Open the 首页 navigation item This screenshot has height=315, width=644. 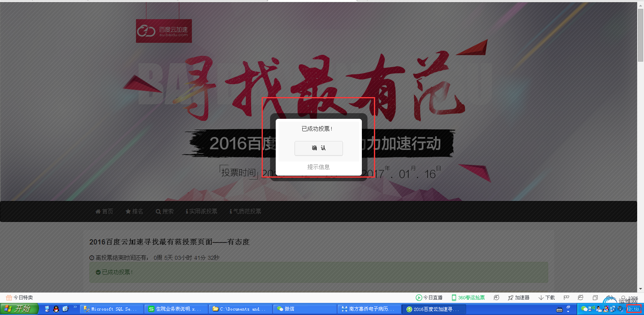click(104, 211)
